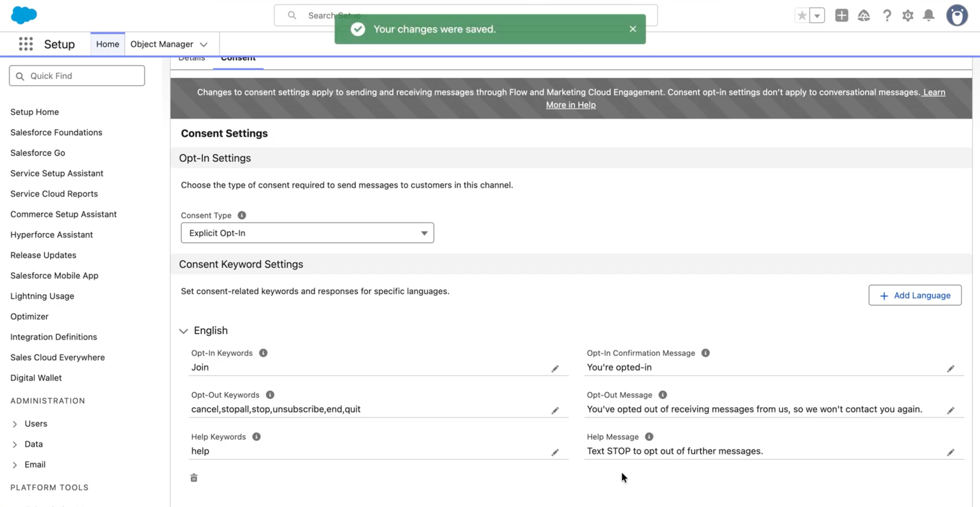Show info tooltip for Opt-Out Message
The height and width of the screenshot is (507, 980).
[x=662, y=395]
